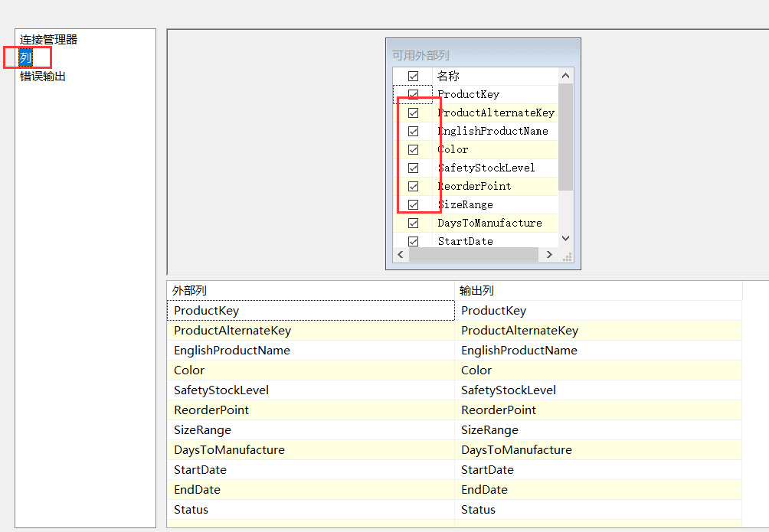The image size is (769, 532).
Task: Select StartDate external column cell
Action: 311,470
